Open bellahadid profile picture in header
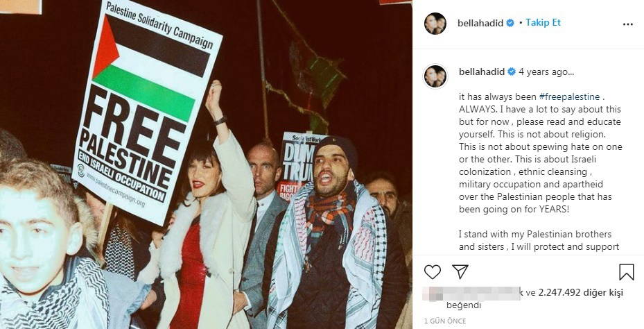 tap(435, 24)
